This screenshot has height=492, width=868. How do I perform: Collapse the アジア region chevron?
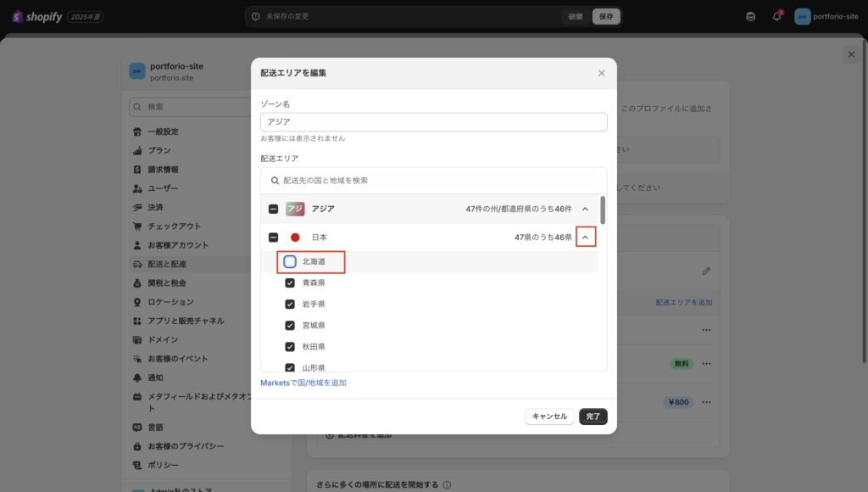(x=585, y=209)
